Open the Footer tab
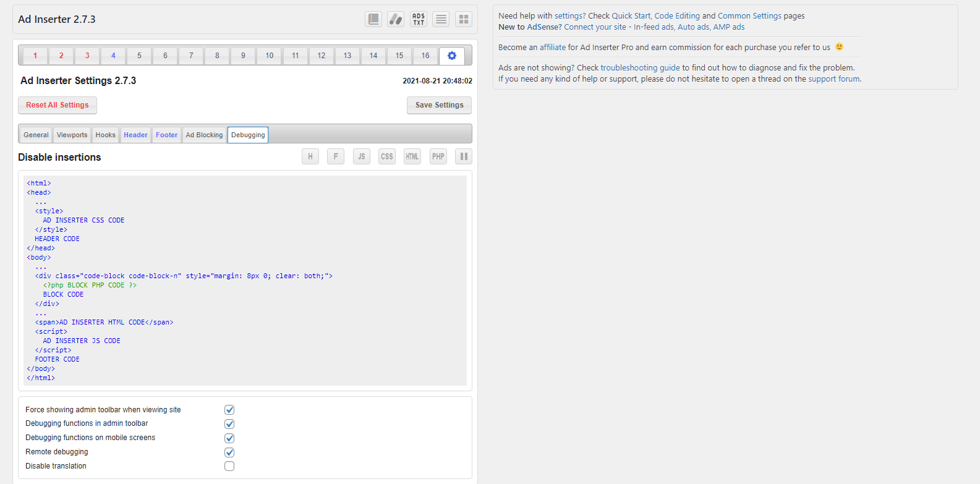Image resolution: width=980 pixels, height=484 pixels. [x=167, y=135]
